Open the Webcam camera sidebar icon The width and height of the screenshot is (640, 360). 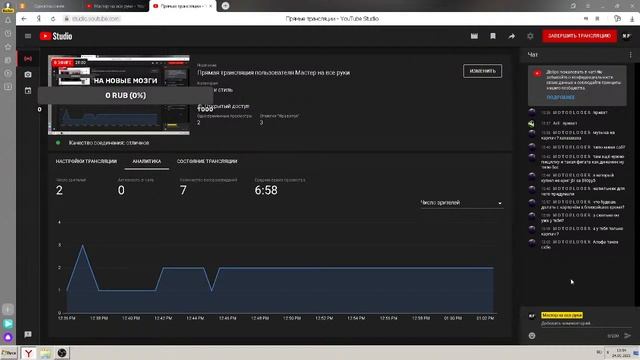28,74
